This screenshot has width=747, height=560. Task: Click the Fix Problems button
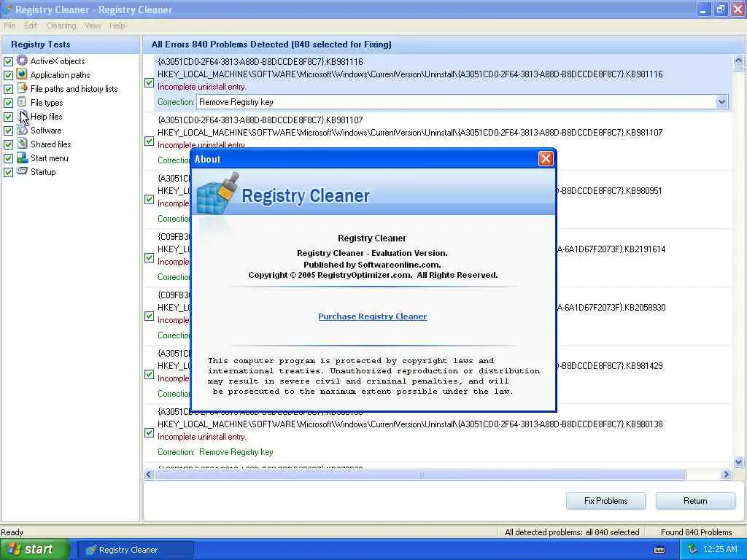tap(605, 500)
